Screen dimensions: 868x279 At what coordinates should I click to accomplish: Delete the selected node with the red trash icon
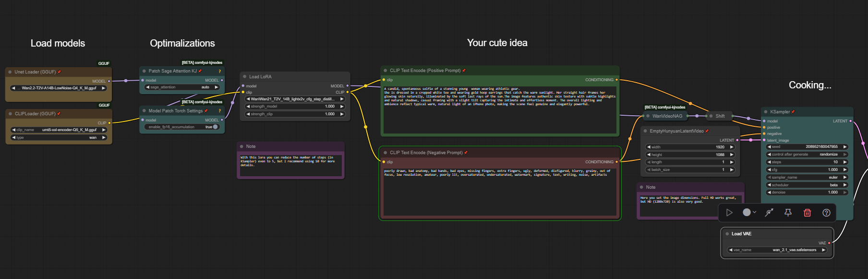[807, 212]
